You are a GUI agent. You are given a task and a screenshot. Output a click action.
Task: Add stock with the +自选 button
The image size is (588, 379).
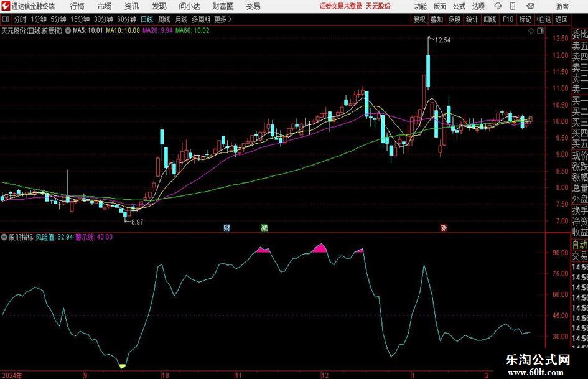pos(544,19)
